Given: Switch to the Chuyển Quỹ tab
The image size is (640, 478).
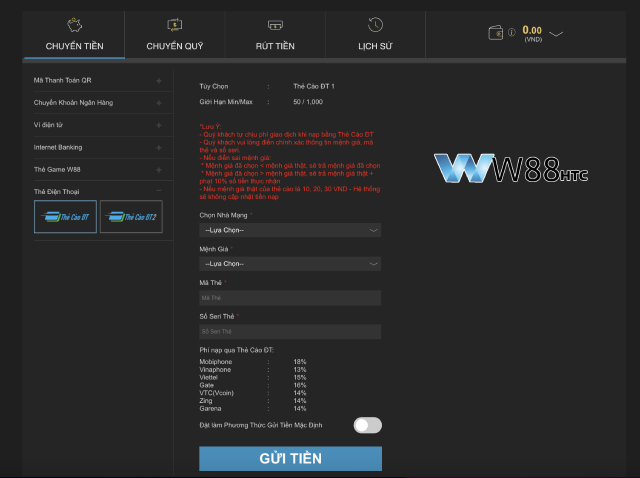Looking at the screenshot, I should [175, 35].
